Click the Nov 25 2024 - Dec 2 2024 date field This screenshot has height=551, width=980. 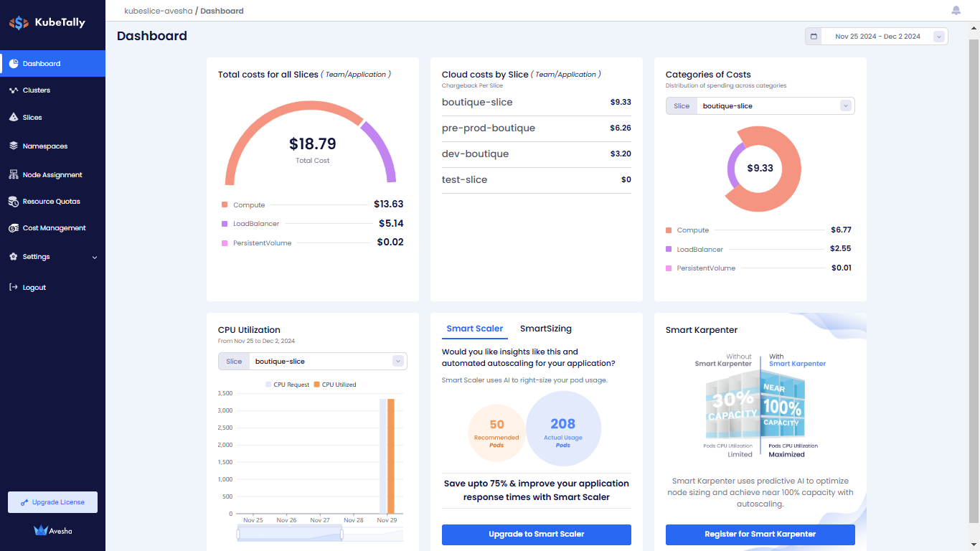877,36
